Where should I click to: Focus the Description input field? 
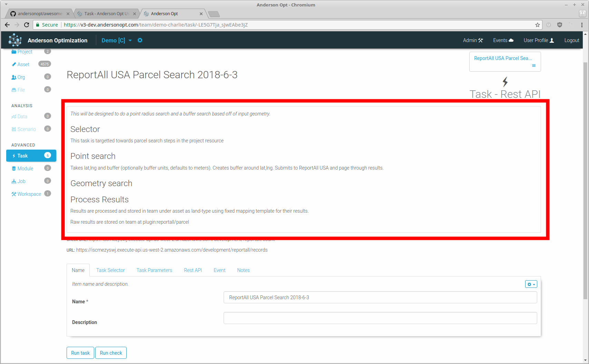tap(380, 318)
